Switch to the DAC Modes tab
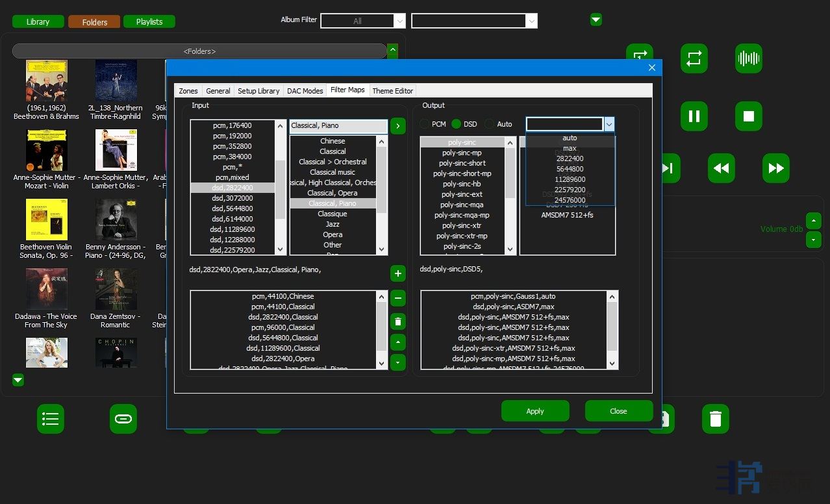Image resolution: width=830 pixels, height=504 pixels. 305,91
